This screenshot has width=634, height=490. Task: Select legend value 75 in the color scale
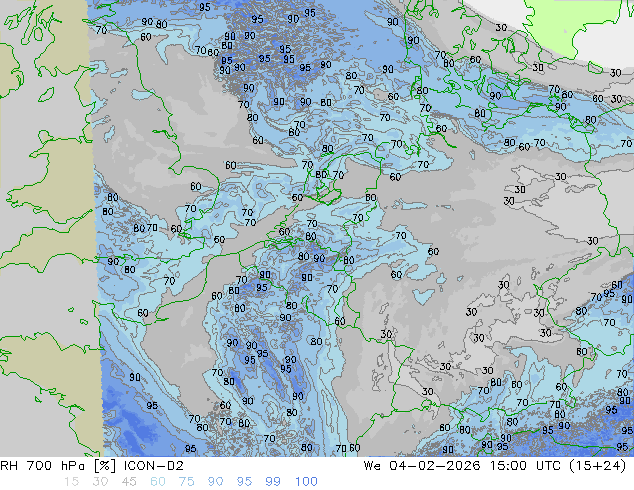point(186,482)
